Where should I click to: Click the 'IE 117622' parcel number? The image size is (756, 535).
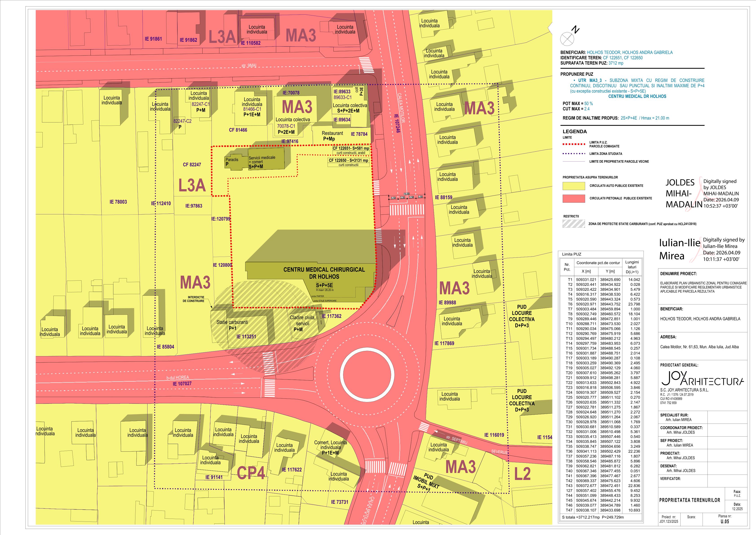pyautogui.click(x=292, y=470)
